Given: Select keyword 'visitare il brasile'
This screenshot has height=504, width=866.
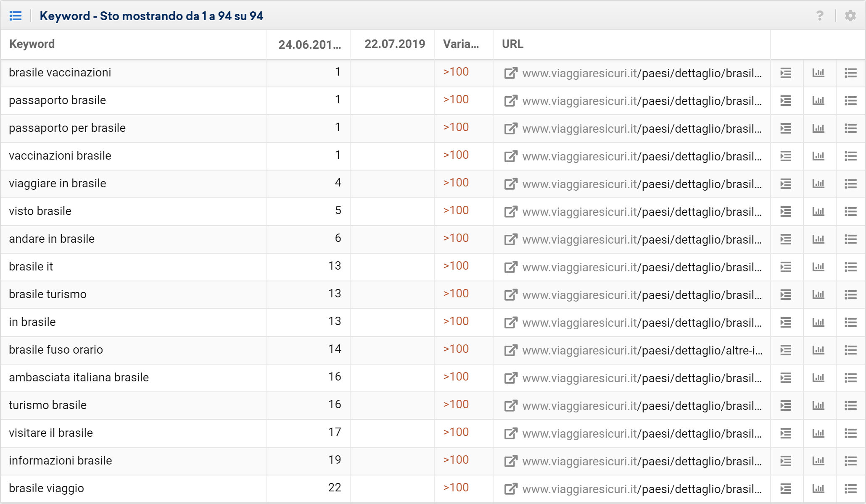Looking at the screenshot, I should (x=51, y=433).
